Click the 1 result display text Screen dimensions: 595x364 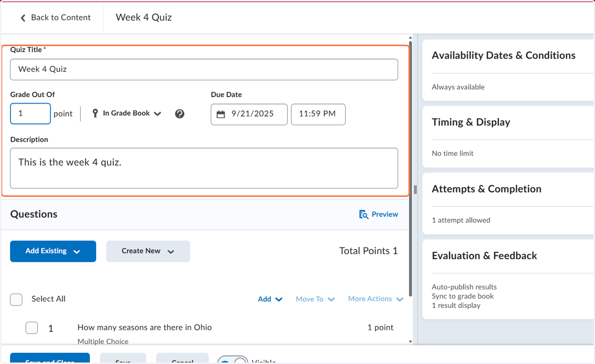click(456, 305)
